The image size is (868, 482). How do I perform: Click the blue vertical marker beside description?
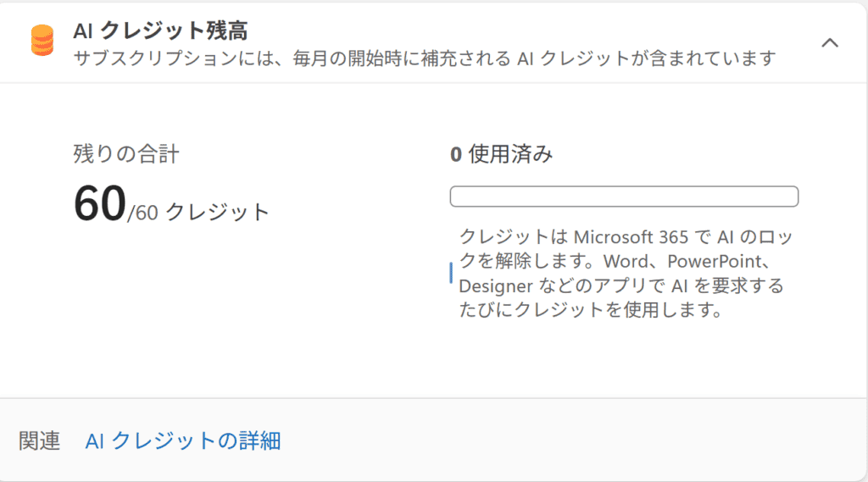click(451, 273)
